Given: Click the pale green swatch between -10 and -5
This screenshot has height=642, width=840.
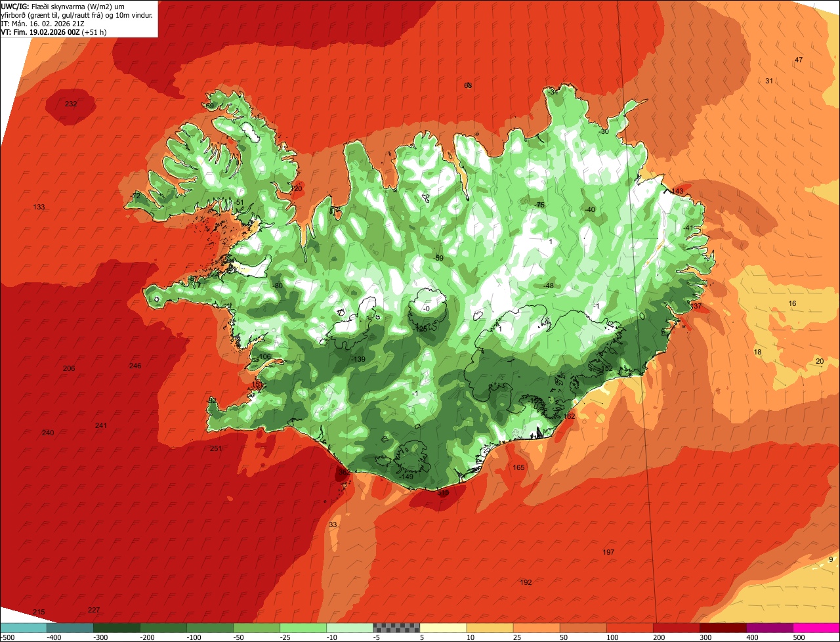Looking at the screenshot, I should tap(350, 628).
